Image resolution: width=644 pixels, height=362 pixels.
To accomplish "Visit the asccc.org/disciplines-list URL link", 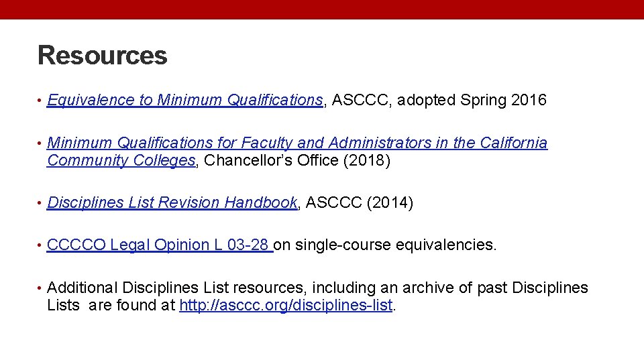I will pos(286,306).
